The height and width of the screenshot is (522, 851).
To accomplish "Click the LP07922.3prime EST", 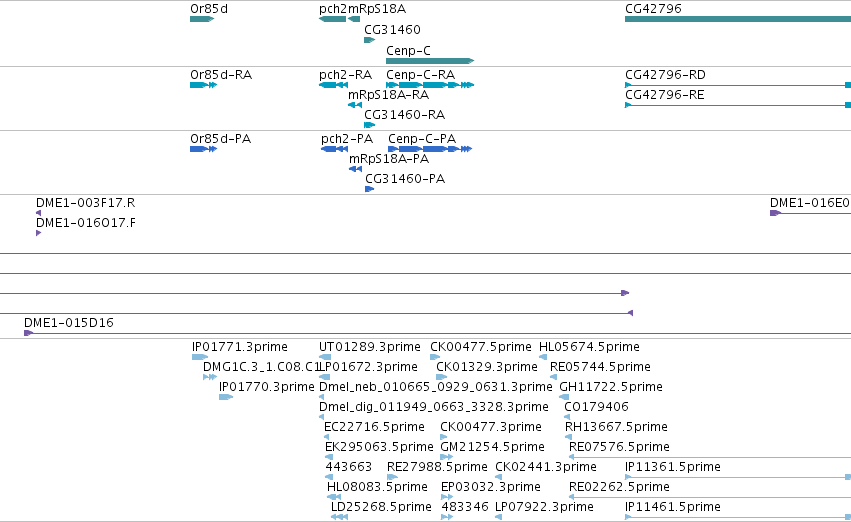I will 498,517.
